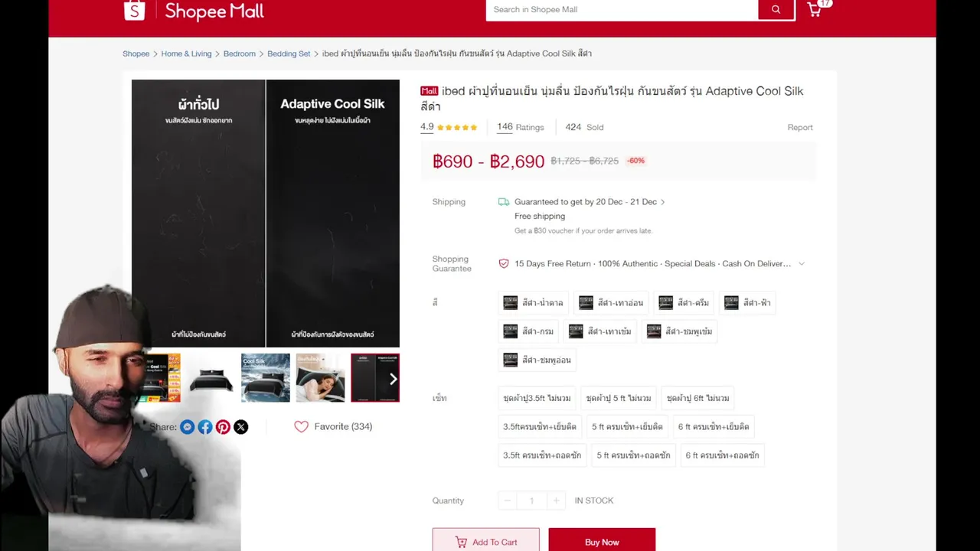Expand the Shopping Guarantee details chevron
This screenshot has width=980, height=551.
pos(802,264)
